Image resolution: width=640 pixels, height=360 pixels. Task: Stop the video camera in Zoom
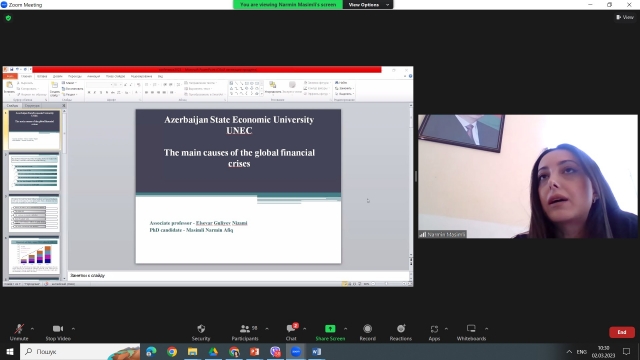[58, 332]
